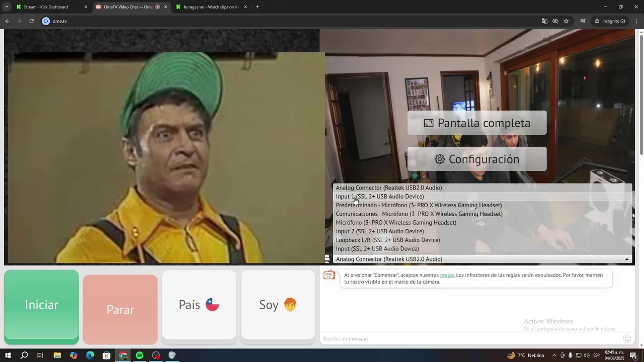Open Configuración settings button
The height and width of the screenshot is (362, 644).
click(x=477, y=159)
